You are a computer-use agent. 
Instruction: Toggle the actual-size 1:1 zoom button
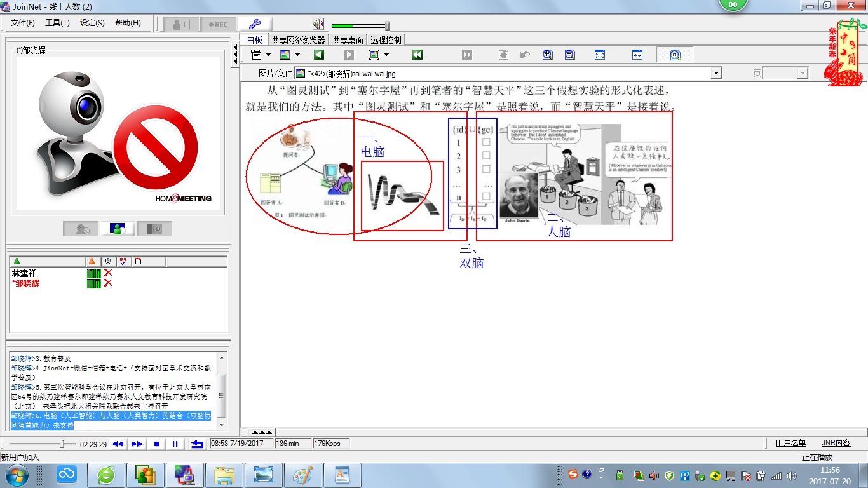point(675,55)
